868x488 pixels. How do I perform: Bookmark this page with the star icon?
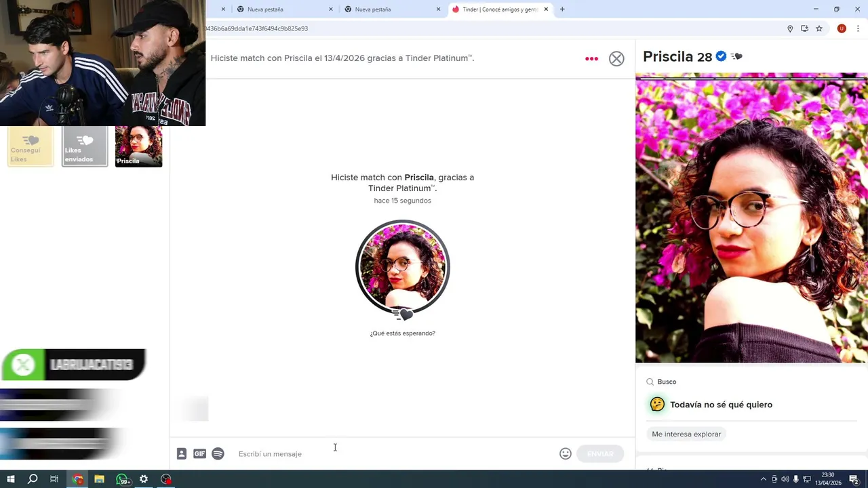(x=819, y=28)
